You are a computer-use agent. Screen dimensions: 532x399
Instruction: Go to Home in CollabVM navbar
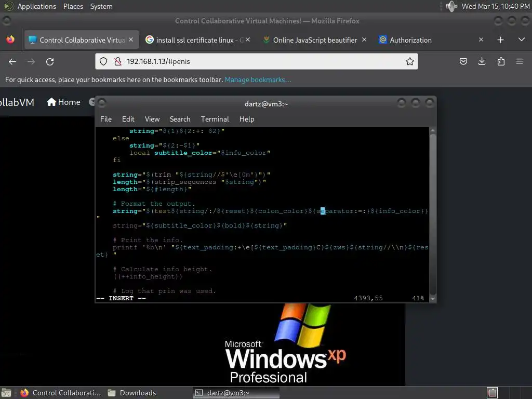pyautogui.click(x=64, y=102)
